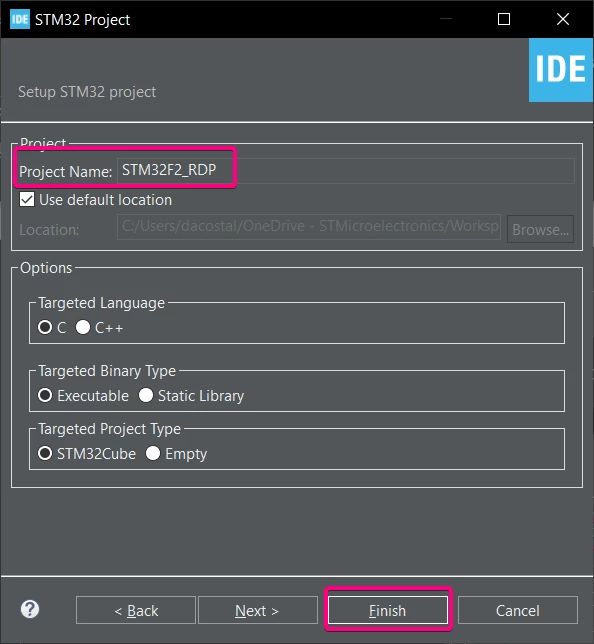Select the C language radio button
Image resolution: width=594 pixels, height=644 pixels.
pos(45,327)
